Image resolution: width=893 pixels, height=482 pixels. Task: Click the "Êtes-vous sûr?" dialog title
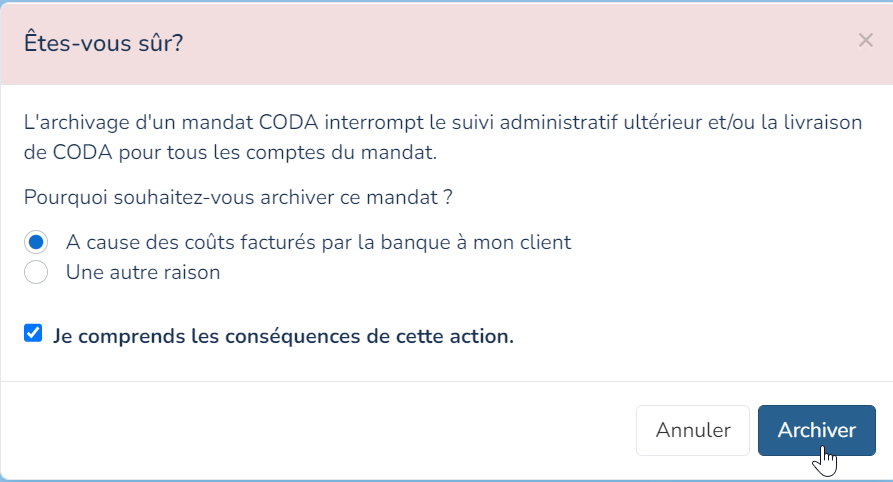click(x=103, y=43)
